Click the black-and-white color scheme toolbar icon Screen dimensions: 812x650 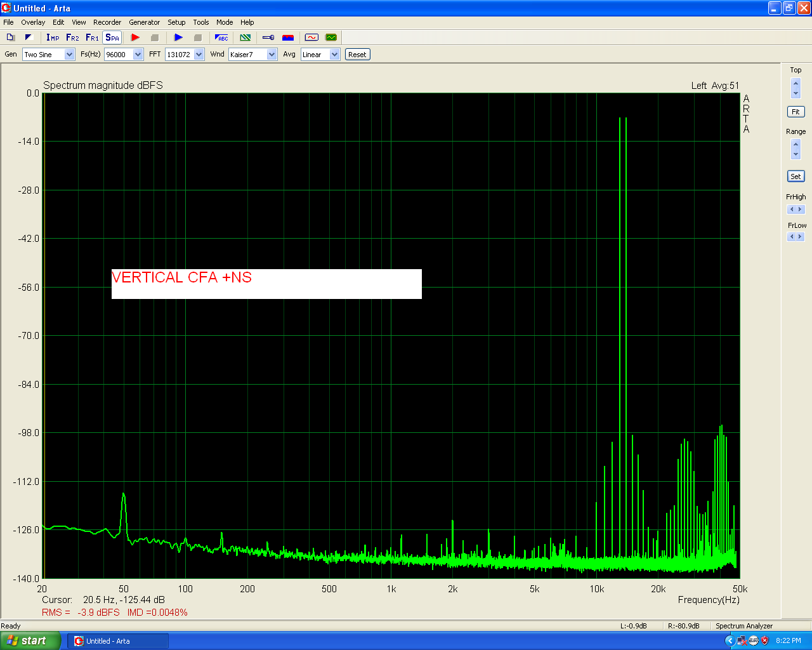[29, 37]
